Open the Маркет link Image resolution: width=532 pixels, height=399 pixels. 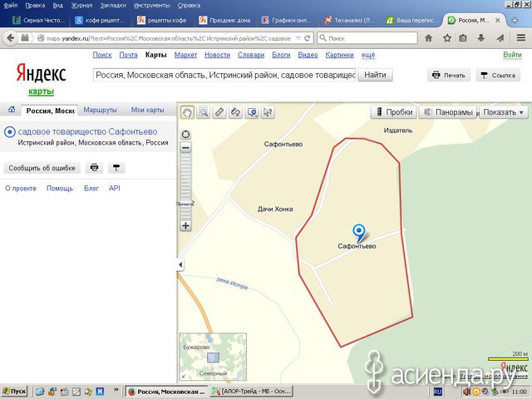tap(185, 55)
